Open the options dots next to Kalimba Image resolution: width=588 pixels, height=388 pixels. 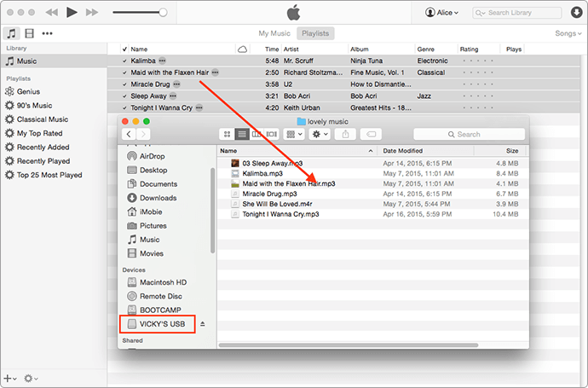click(x=162, y=61)
